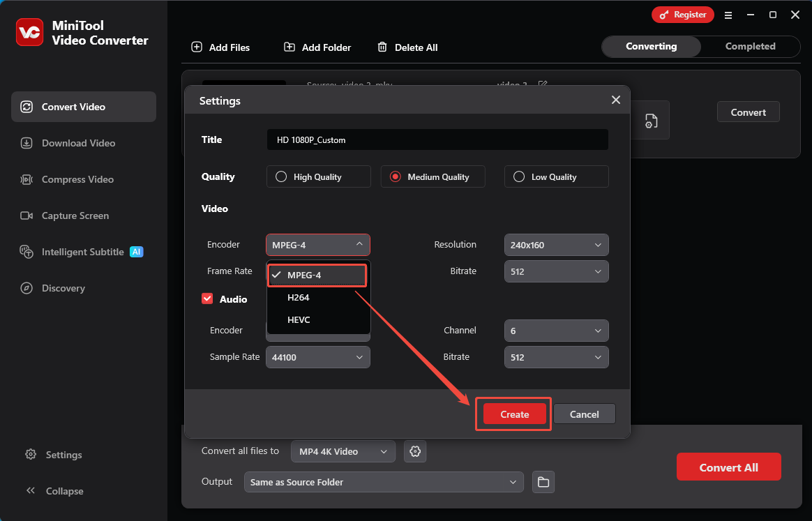
Task: Switch to the Completed tab
Action: click(750, 46)
